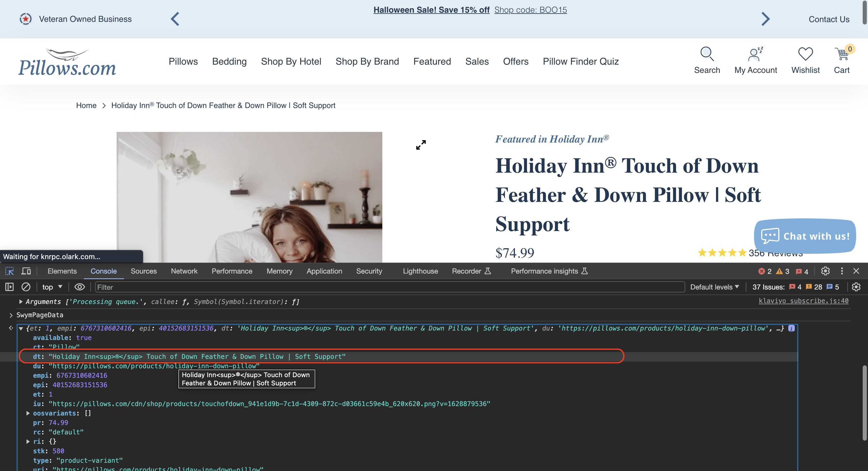The height and width of the screenshot is (471, 868).
Task: Show console sidebar panel icon
Action: coord(9,287)
